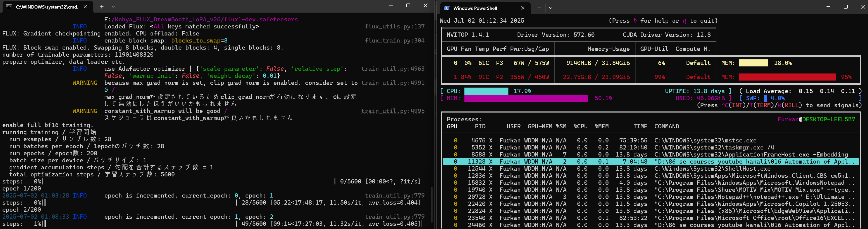868x229 pixels.
Task: Click the PowerShell icon on the tab
Action: (x=447, y=8)
